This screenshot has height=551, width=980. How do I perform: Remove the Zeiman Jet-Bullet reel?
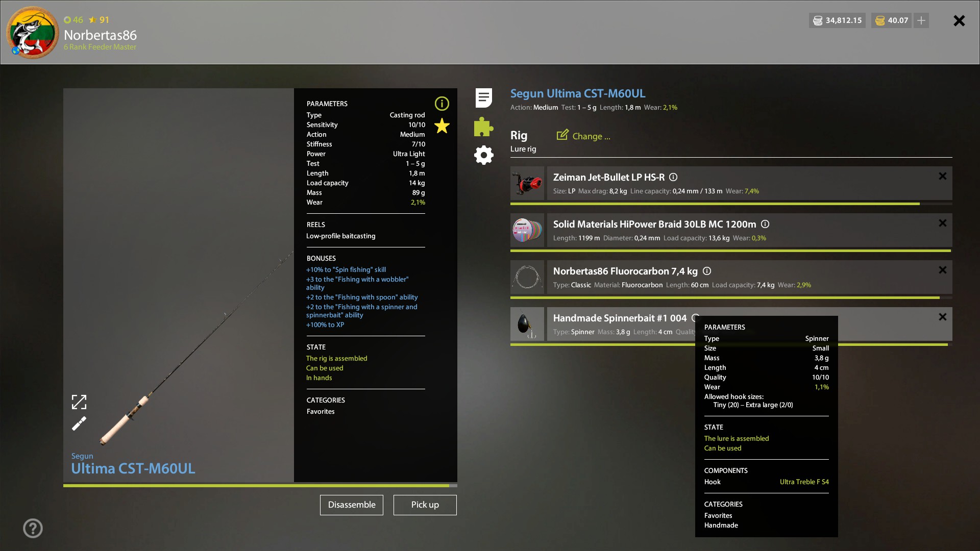pyautogui.click(x=942, y=176)
